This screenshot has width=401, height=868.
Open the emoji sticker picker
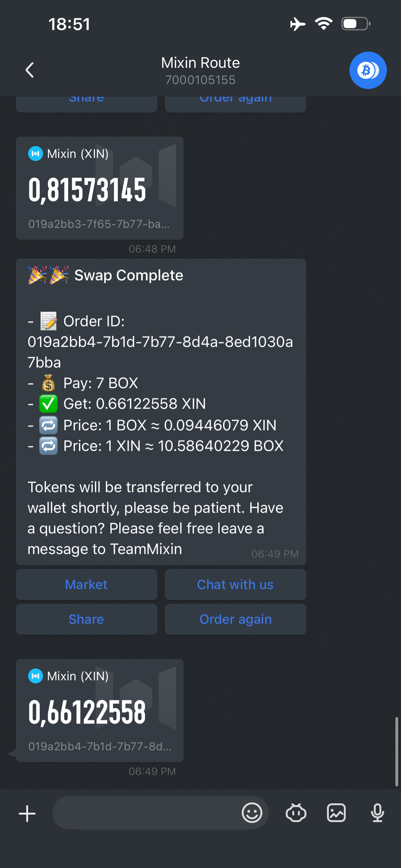click(x=251, y=813)
